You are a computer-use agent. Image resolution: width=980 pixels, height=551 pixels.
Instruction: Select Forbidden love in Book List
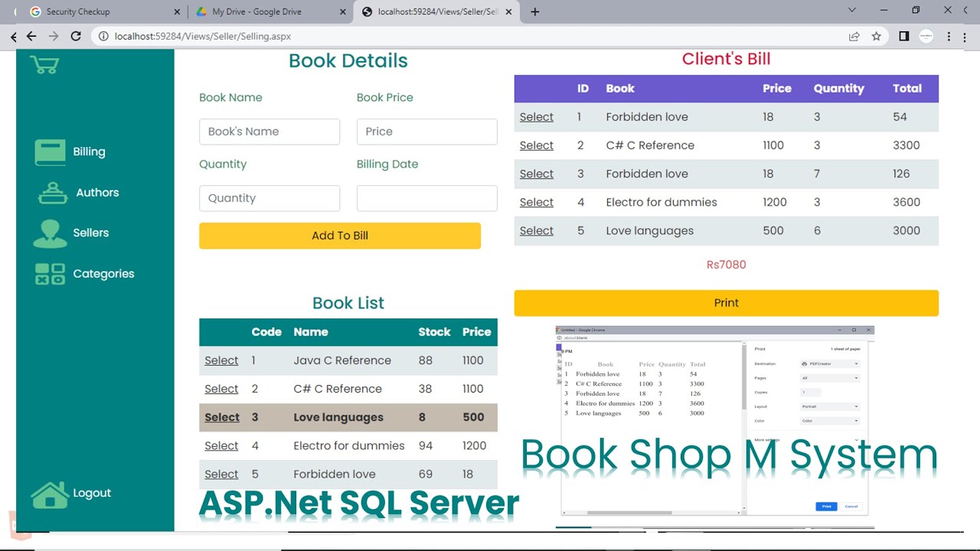click(x=221, y=474)
